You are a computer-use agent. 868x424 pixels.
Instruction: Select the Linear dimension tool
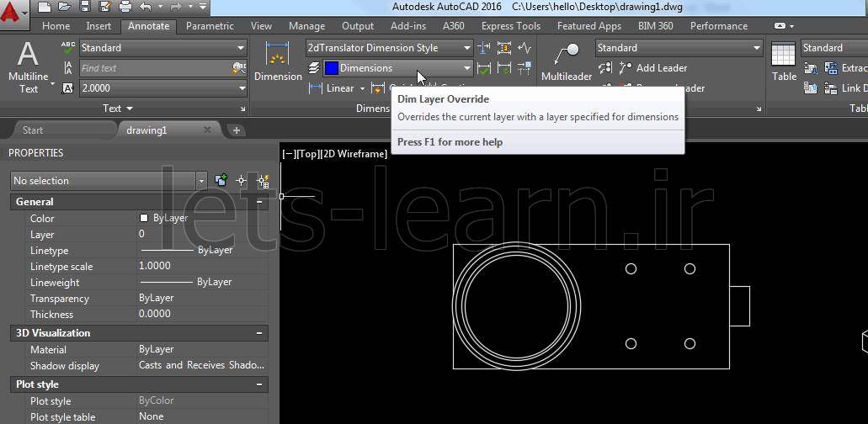coord(331,88)
